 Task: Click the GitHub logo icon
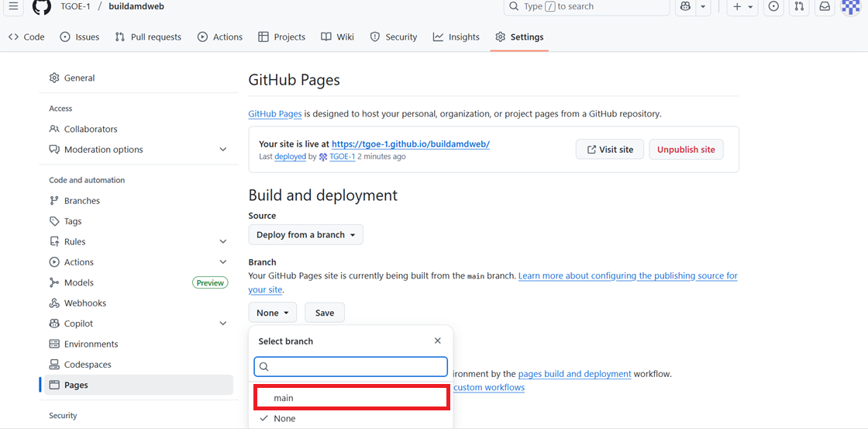[x=42, y=7]
